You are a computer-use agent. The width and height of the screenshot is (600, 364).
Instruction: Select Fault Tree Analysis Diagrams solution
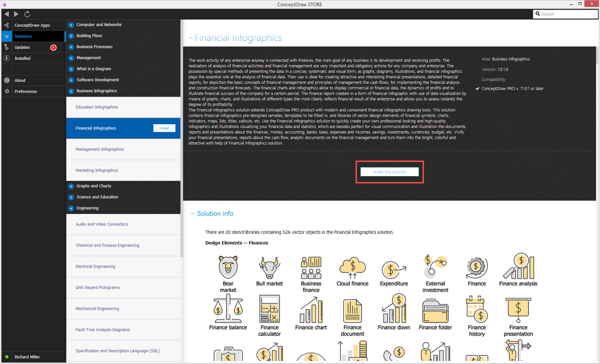123,329
